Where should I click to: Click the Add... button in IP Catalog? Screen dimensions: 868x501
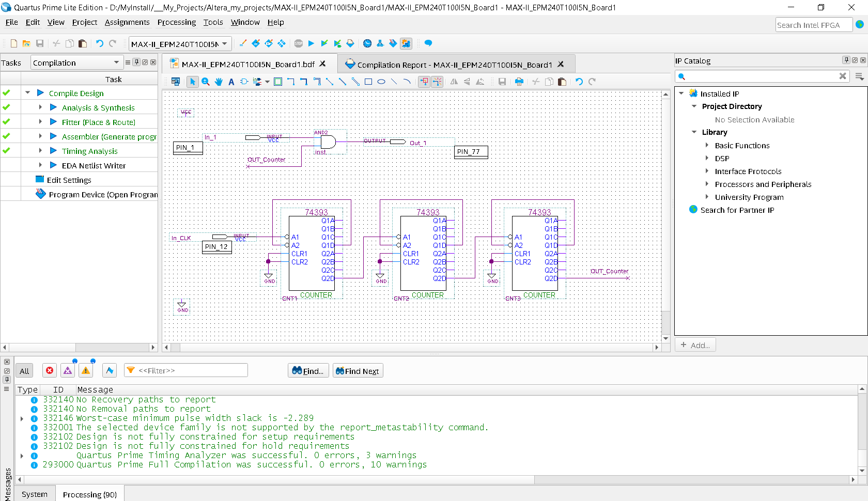point(695,345)
